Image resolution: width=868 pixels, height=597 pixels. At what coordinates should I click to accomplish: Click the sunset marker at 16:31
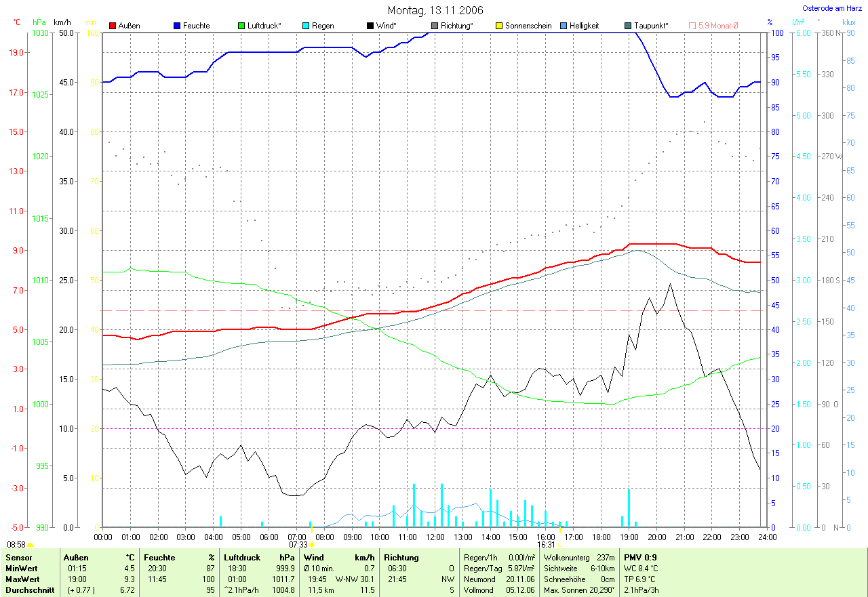(561, 544)
